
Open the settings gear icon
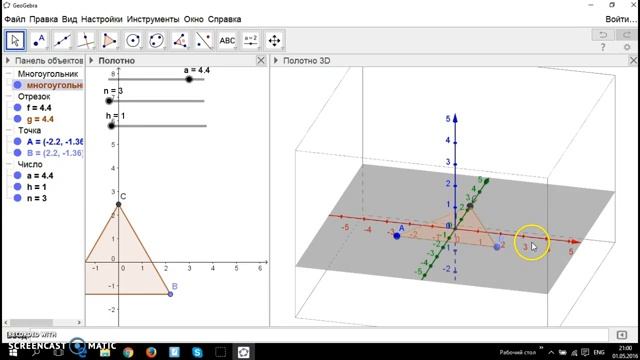point(627,47)
